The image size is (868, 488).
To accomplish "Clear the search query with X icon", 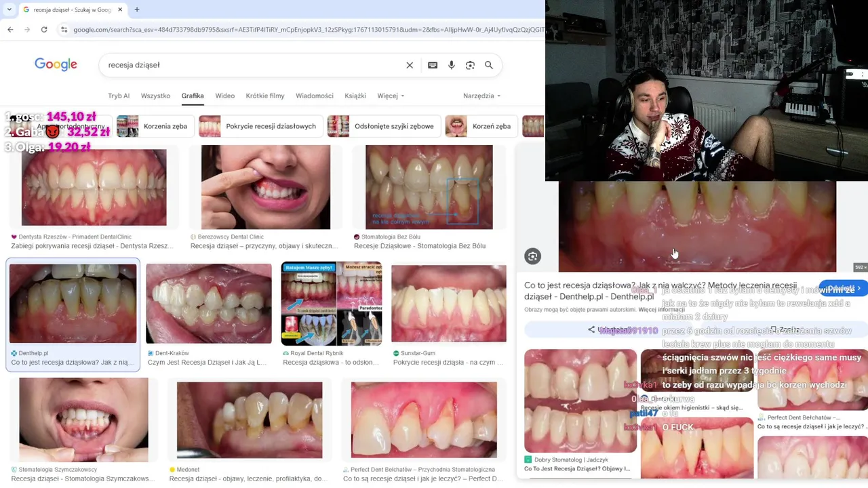I will pos(410,65).
